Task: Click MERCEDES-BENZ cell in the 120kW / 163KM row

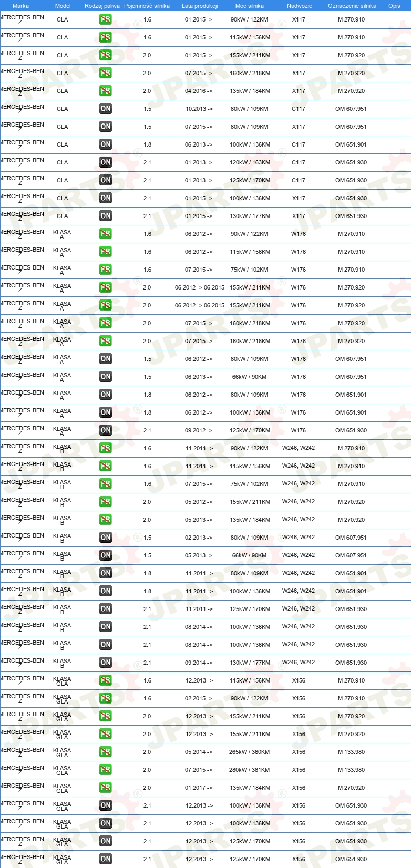Action: (x=21, y=162)
